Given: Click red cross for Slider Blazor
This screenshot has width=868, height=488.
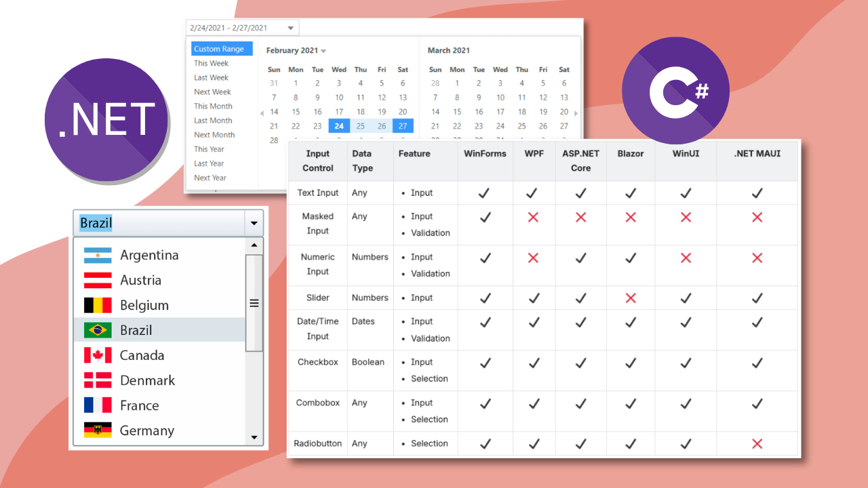Looking at the screenshot, I should 631,298.
